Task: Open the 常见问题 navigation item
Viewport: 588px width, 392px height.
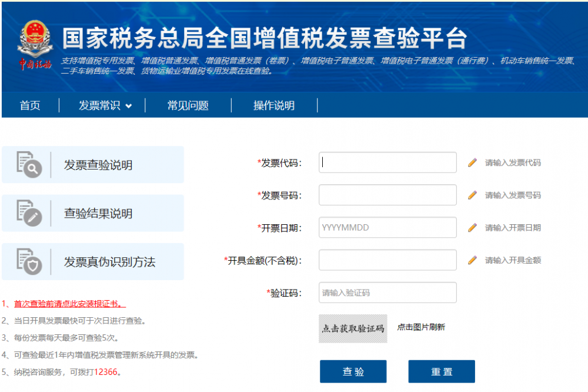Action: 188,106
